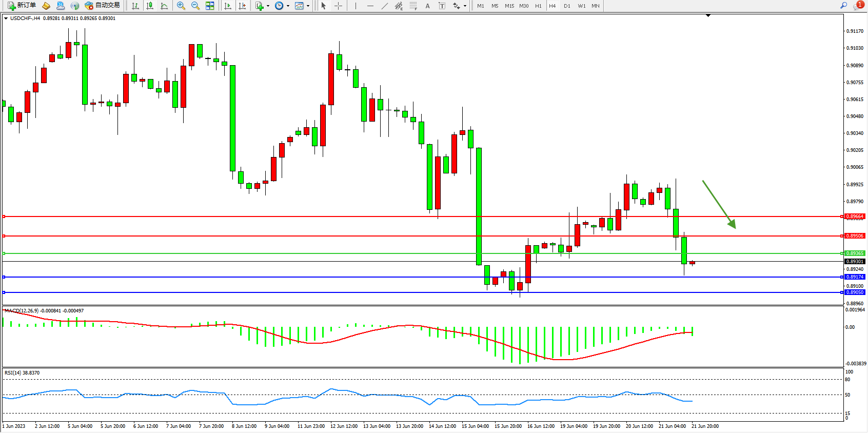Image resolution: width=868 pixels, height=433 pixels.
Task: Choose the text label tool
Action: [x=427, y=6]
